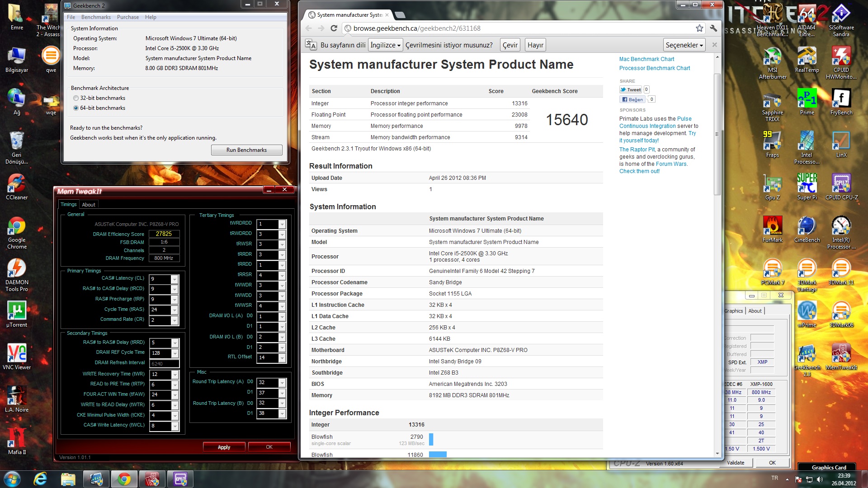Screen dimensions: 868x488
Task: Launch the µTorrent desktop shortcut
Action: pyautogui.click(x=17, y=314)
